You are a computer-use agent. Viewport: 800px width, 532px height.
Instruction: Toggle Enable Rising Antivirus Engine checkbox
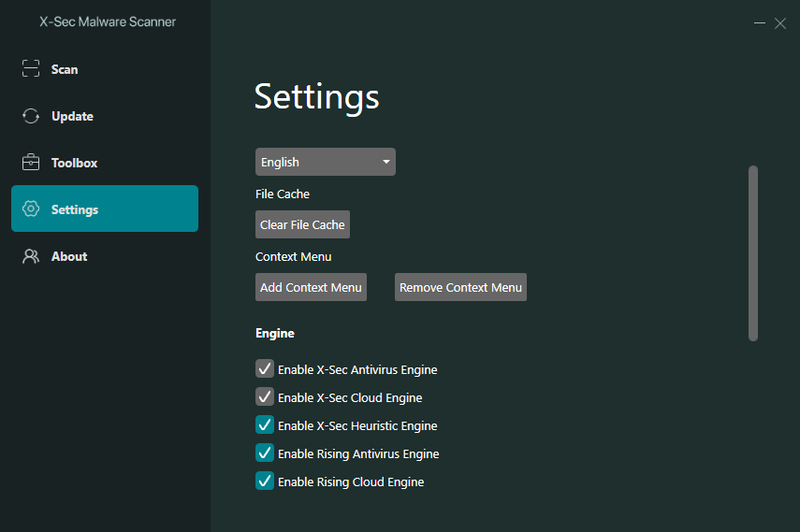click(265, 453)
